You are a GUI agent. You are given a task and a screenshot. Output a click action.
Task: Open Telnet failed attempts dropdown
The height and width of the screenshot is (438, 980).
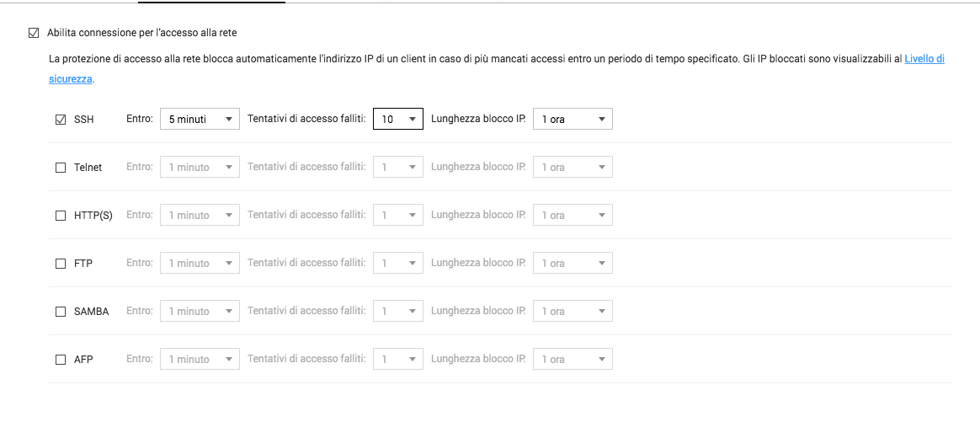pyautogui.click(x=398, y=168)
